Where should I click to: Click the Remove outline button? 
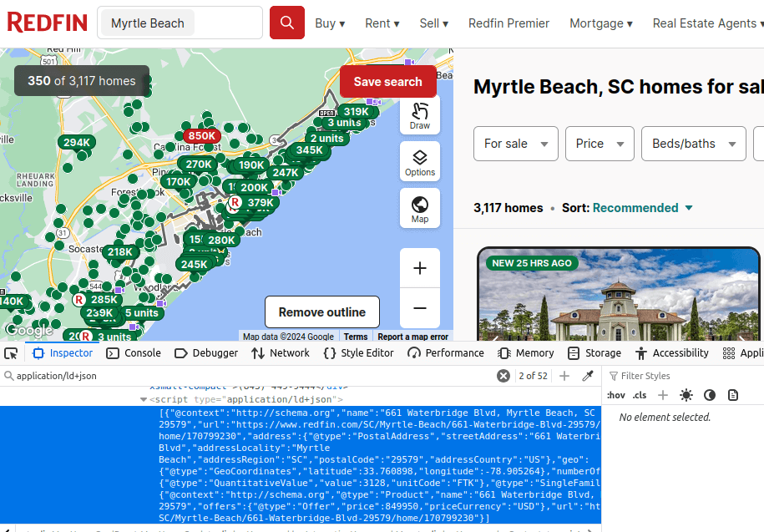(x=322, y=312)
